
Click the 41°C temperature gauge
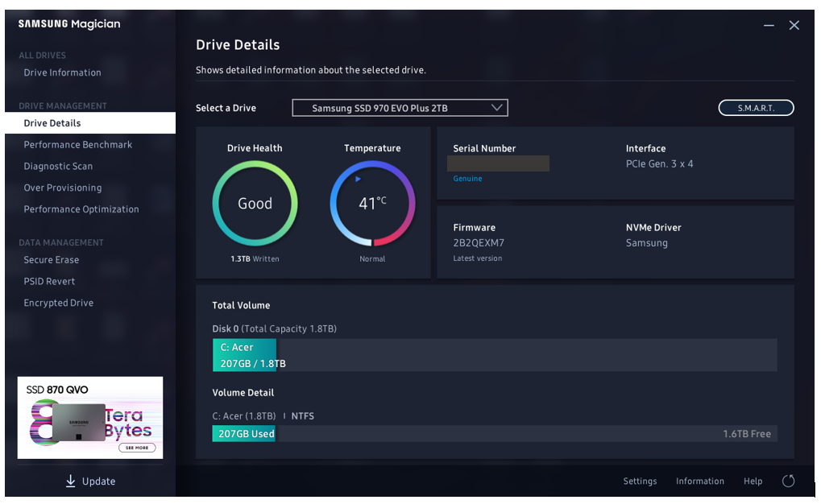[372, 203]
